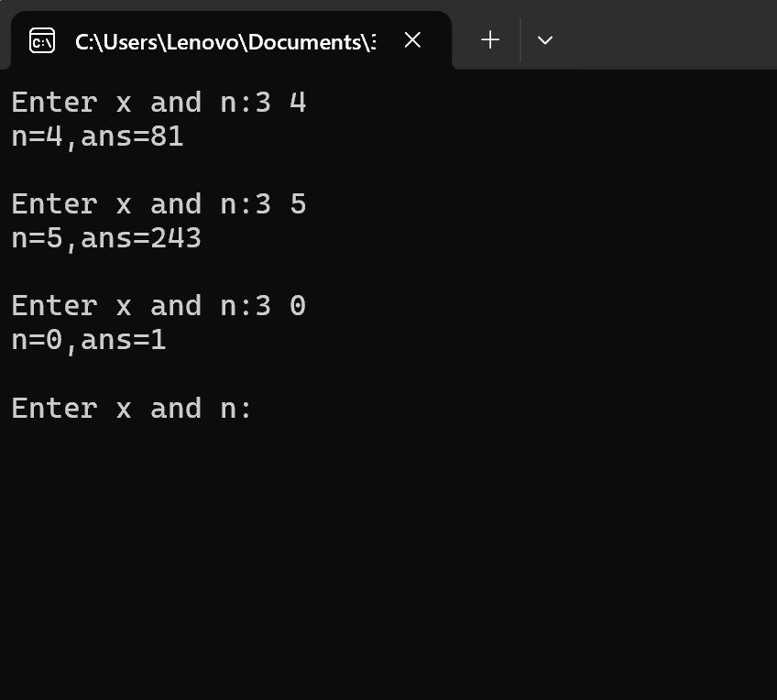Click the output line 'n=5,ans=243'
Image resolution: width=777 pixels, height=700 pixels.
click(106, 239)
